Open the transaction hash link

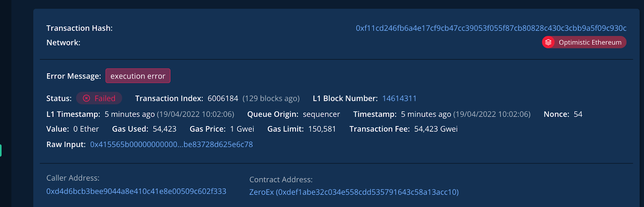point(491,28)
